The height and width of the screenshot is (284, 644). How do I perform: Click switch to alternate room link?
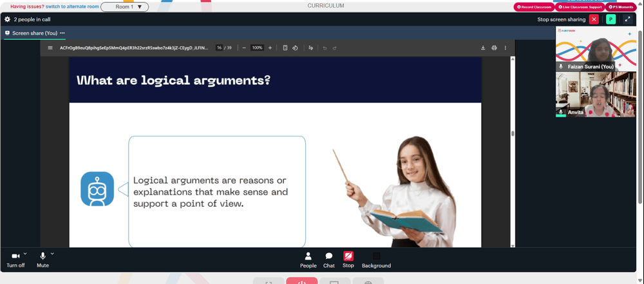point(72,6)
